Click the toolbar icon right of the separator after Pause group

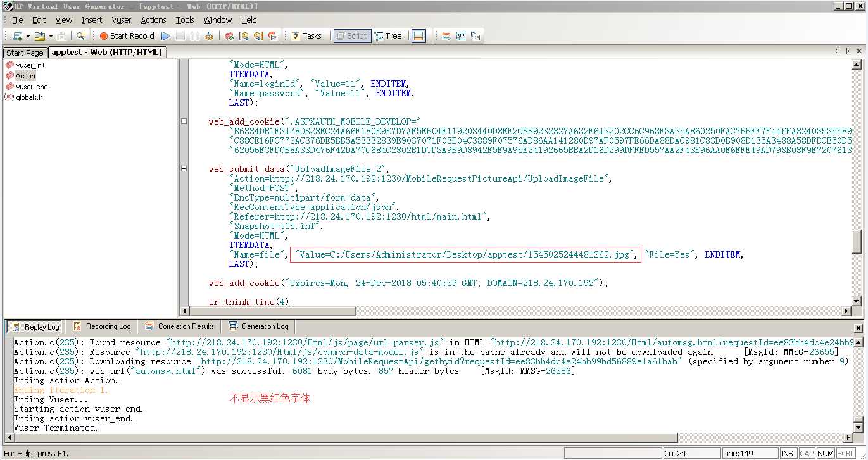(229, 36)
